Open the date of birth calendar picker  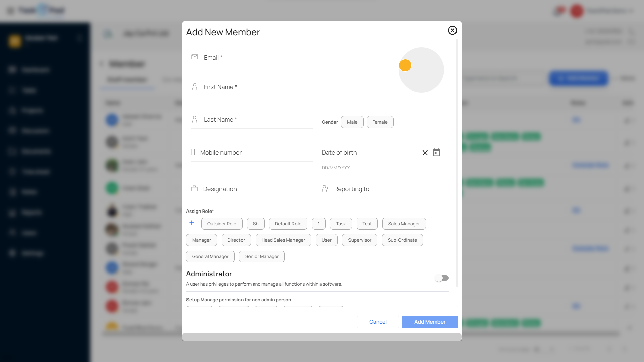(436, 153)
